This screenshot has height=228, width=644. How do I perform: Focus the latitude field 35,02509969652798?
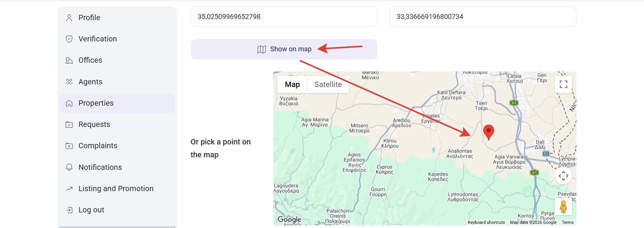coord(284,17)
